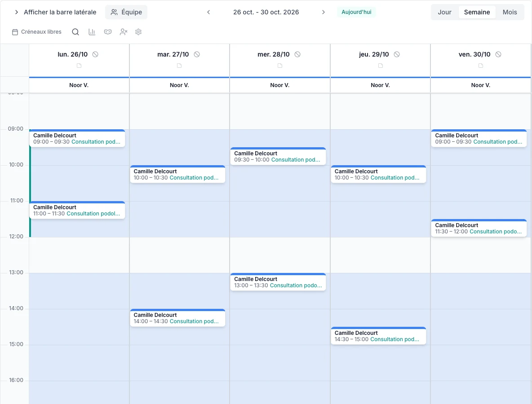Open Tuesday 10:00 – 10:30 Camille Delcourt appointment

click(177, 174)
